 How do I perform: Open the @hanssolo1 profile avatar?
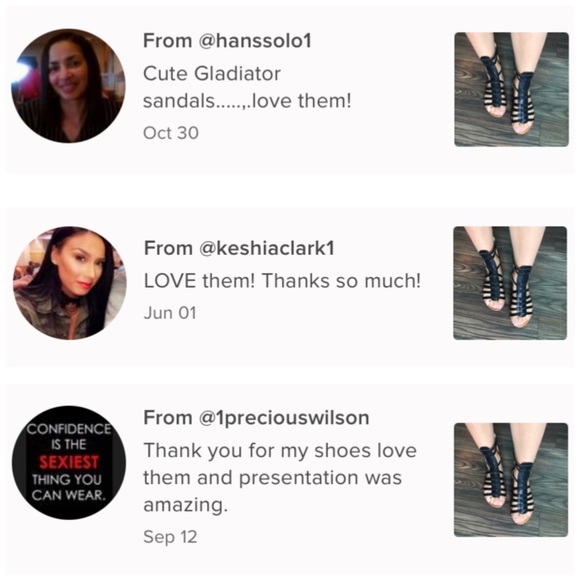68,86
